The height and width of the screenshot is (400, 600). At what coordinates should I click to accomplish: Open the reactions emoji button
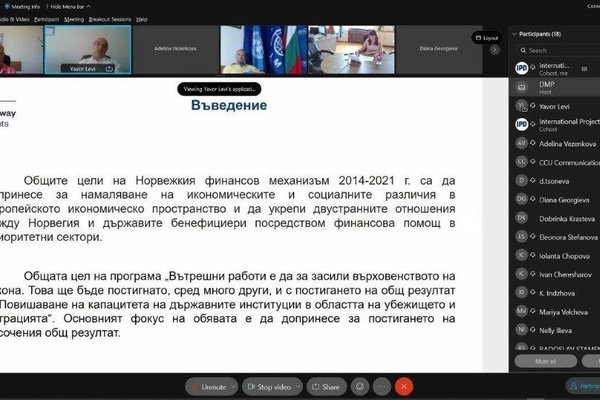point(360,387)
